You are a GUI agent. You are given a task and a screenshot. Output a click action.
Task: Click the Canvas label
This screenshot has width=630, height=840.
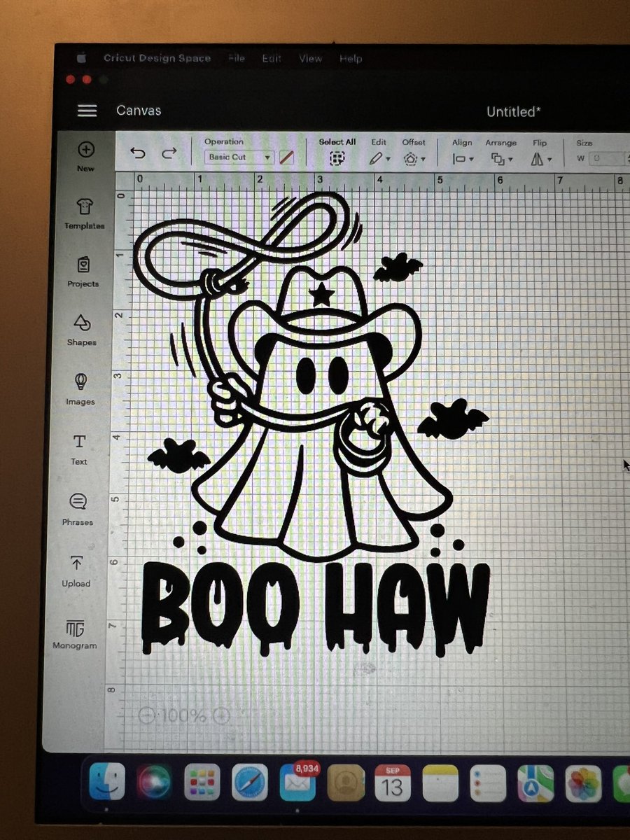[x=139, y=111]
